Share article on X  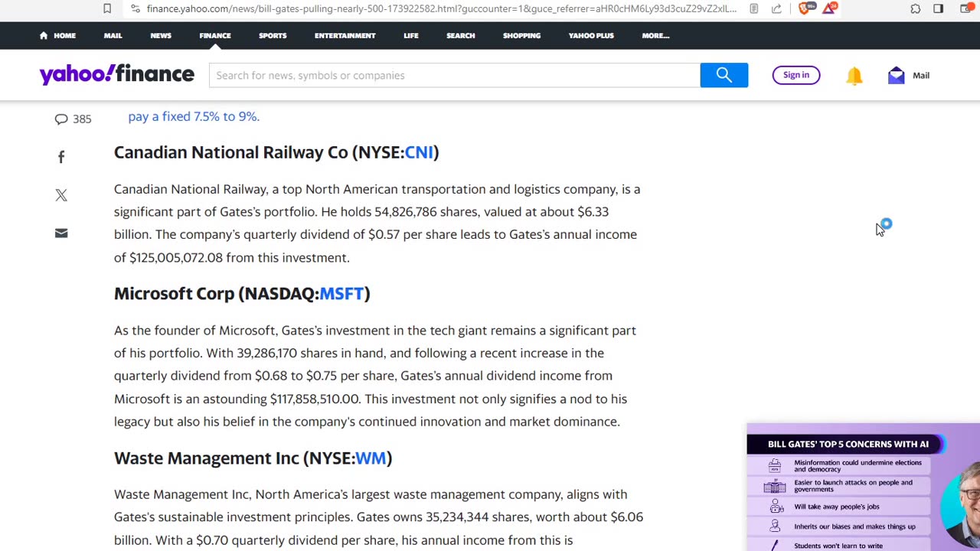pyautogui.click(x=61, y=195)
